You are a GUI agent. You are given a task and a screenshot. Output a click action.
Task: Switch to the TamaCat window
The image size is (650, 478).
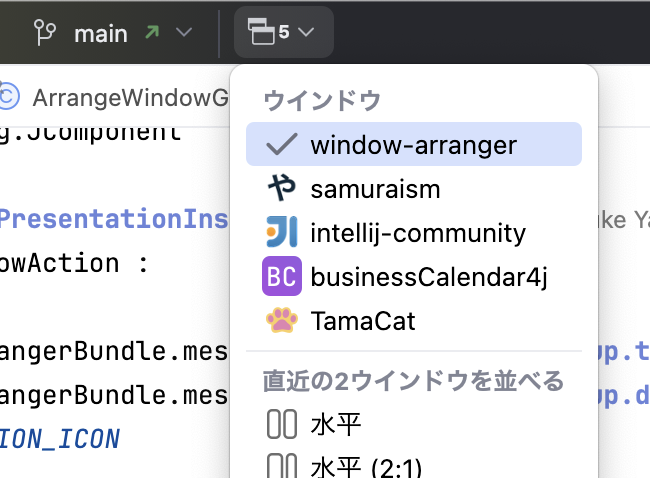[x=414, y=320]
